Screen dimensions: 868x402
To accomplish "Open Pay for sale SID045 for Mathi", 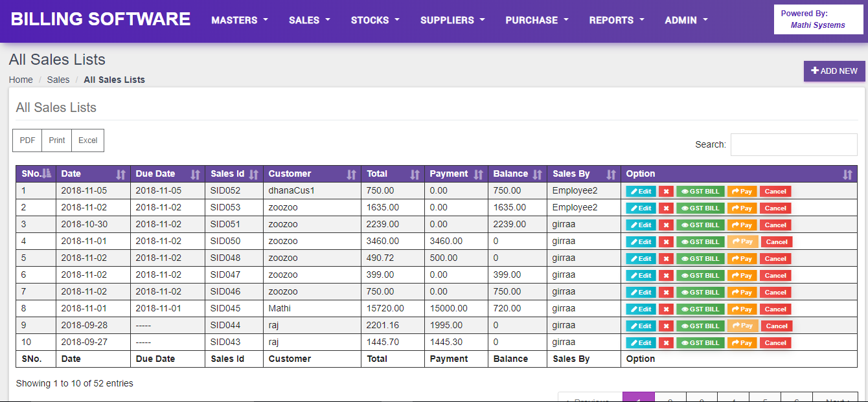I will (742, 309).
